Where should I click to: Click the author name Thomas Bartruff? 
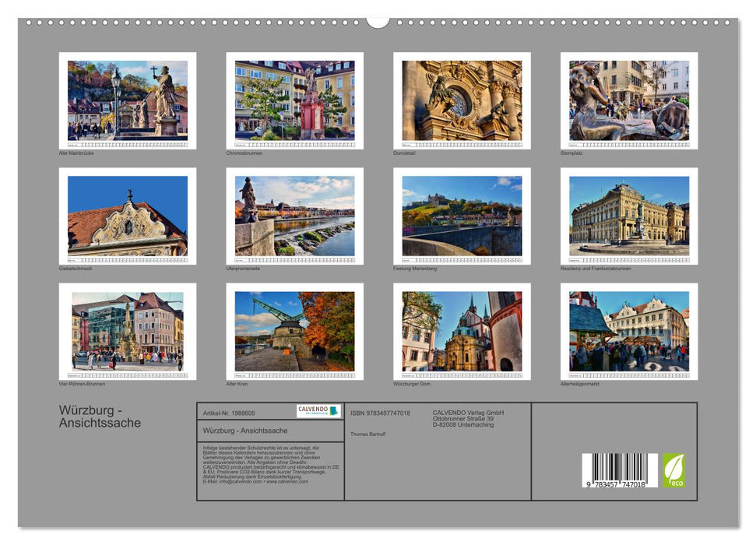point(368,434)
